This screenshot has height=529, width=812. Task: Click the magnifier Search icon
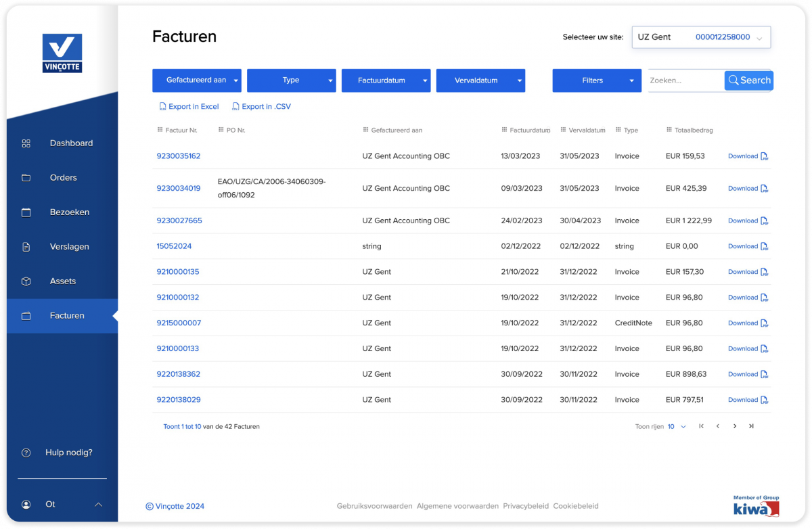(733, 80)
